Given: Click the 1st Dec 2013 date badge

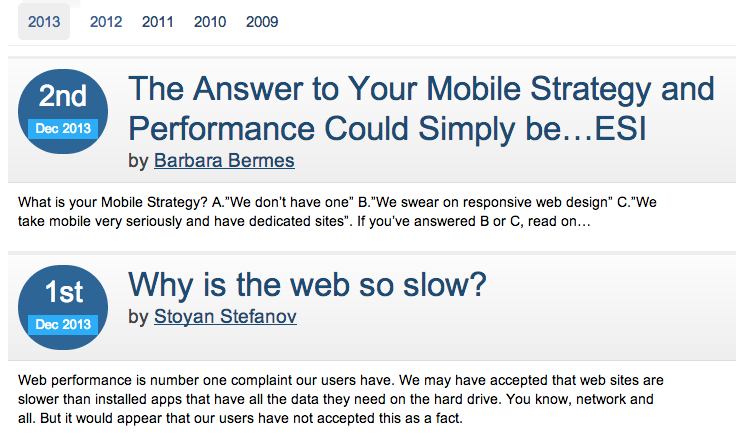Looking at the screenshot, I should pos(63,307).
